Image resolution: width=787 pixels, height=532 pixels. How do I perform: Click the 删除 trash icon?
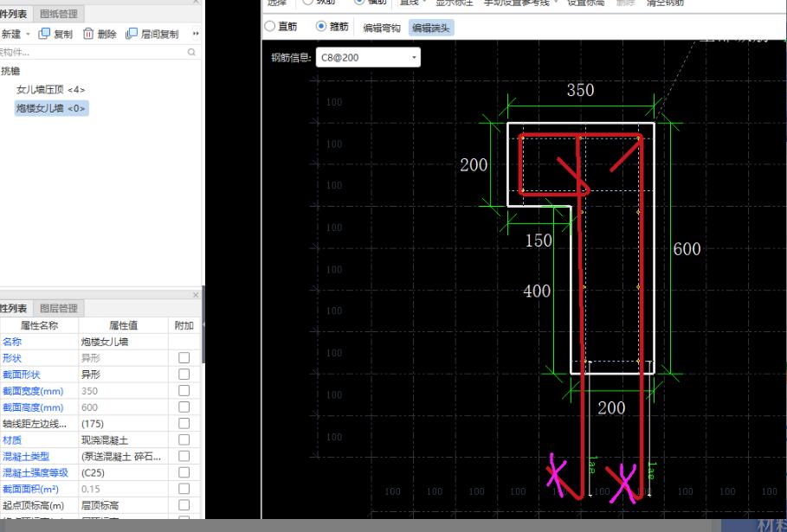click(88, 34)
